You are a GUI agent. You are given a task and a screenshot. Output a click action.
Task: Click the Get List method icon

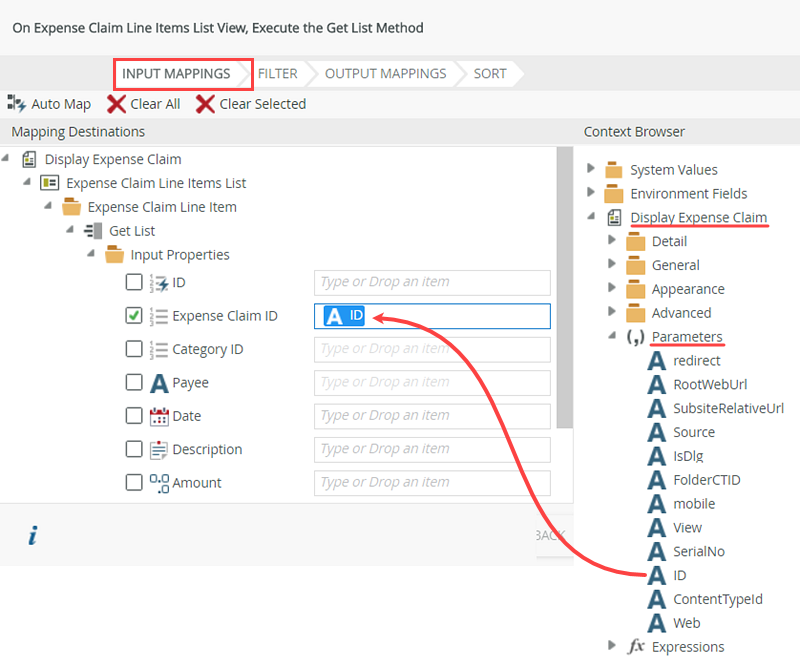[x=93, y=231]
